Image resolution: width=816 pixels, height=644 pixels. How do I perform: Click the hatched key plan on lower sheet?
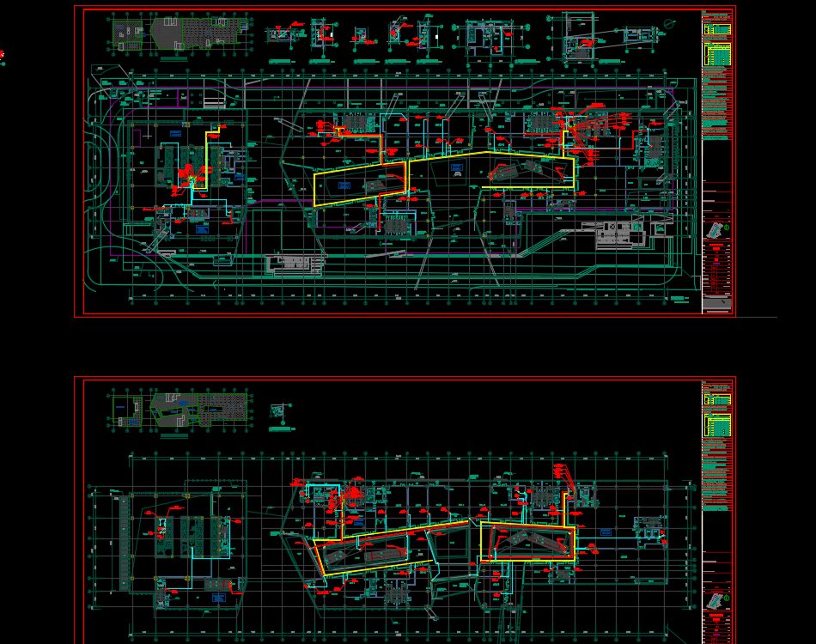point(198,410)
